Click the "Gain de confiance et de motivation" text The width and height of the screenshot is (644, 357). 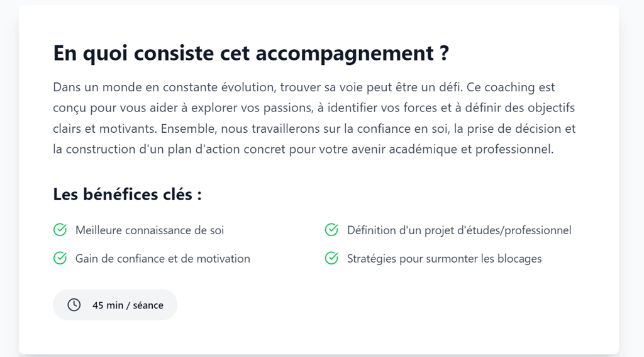[163, 259]
